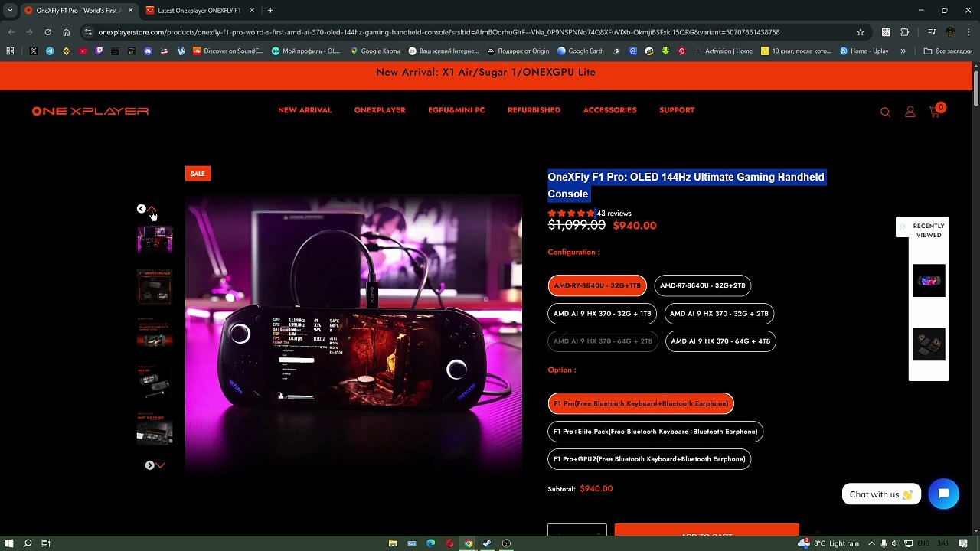
Task: Open the site search magnifier icon
Action: (885, 112)
